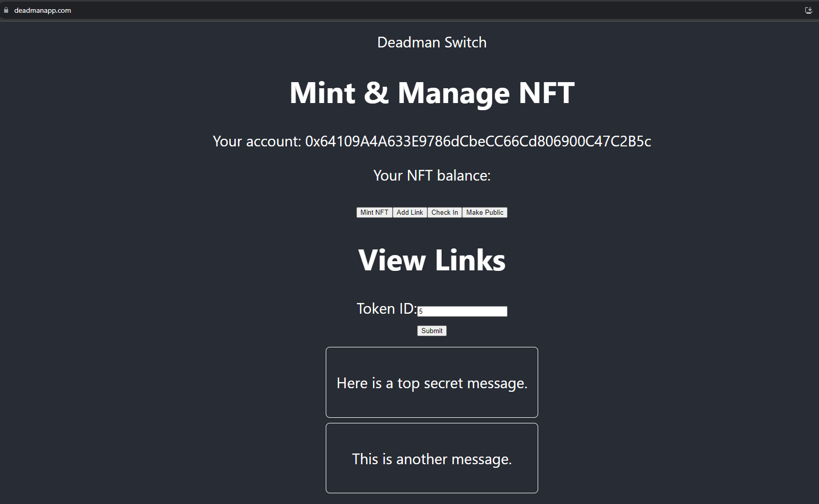Image resolution: width=819 pixels, height=504 pixels.
Task: Open the top secret message card
Action: pyautogui.click(x=432, y=383)
